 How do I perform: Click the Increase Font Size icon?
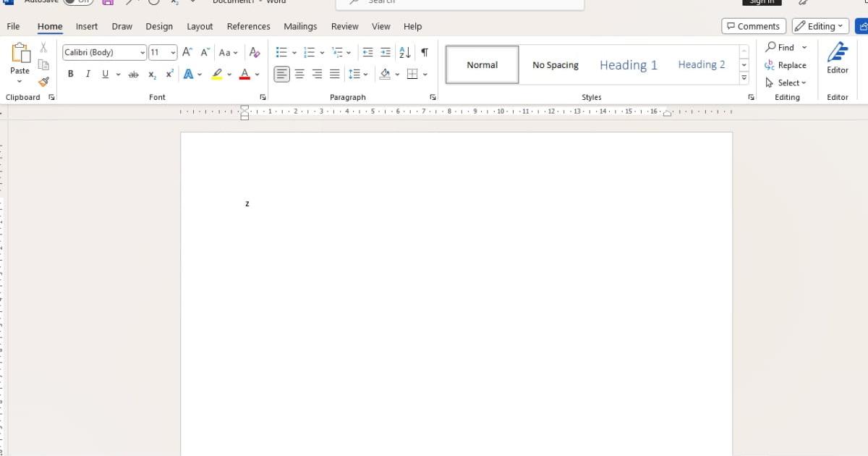tap(186, 51)
